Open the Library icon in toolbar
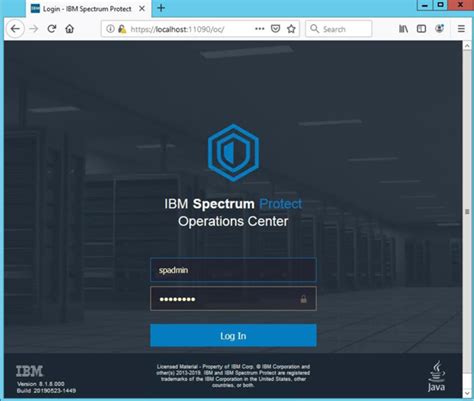 (403, 29)
